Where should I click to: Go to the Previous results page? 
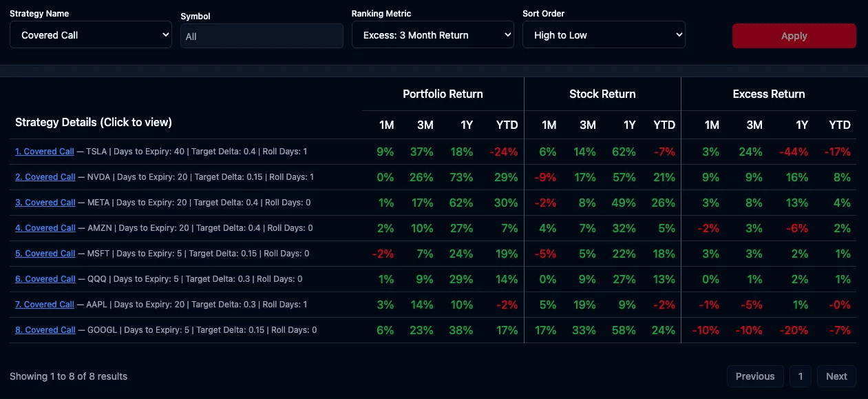(x=755, y=376)
